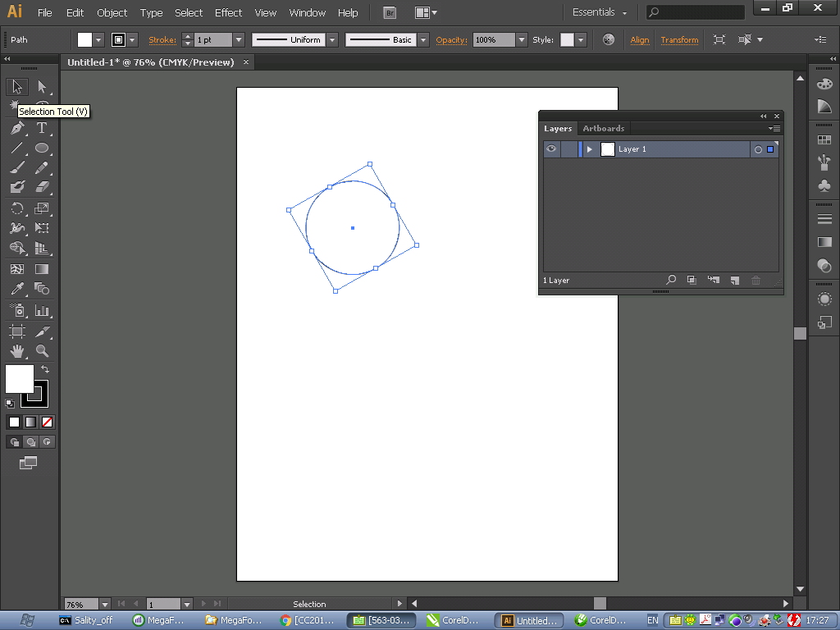
Task: Switch to the Artboards tab
Action: point(603,129)
